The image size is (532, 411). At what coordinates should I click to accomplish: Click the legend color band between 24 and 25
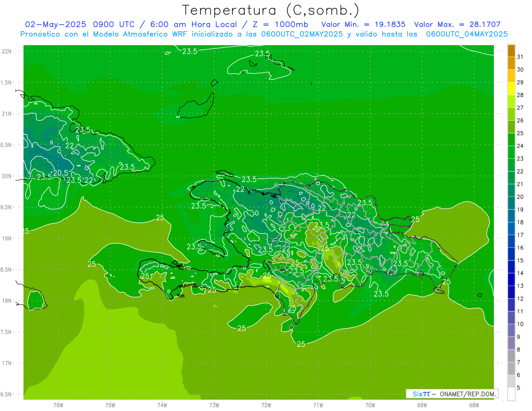tap(511, 140)
